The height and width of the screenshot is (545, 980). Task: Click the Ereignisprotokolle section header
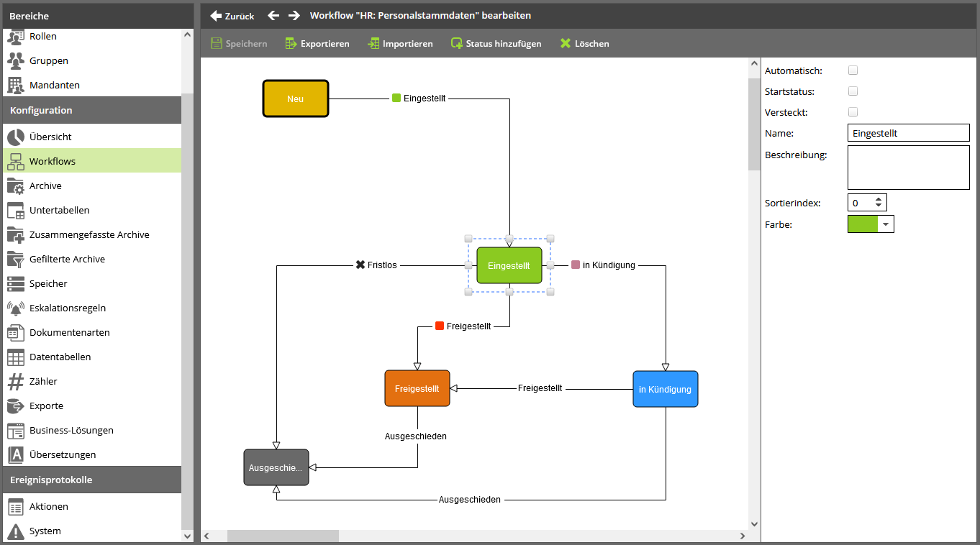point(92,480)
